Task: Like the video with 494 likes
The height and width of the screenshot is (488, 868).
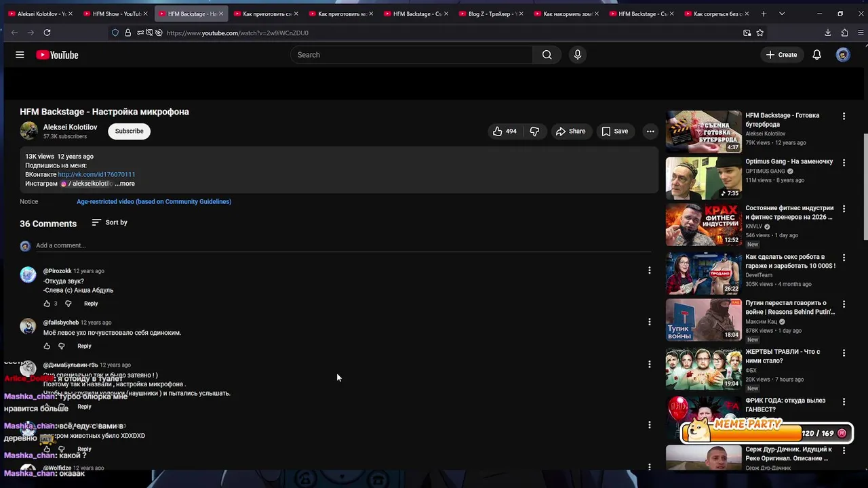Action: pyautogui.click(x=505, y=131)
